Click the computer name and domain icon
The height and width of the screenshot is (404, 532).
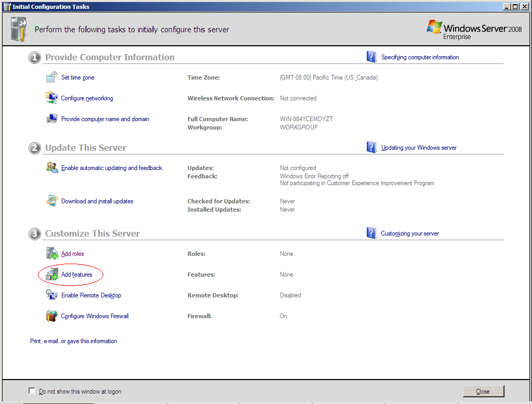click(x=51, y=119)
